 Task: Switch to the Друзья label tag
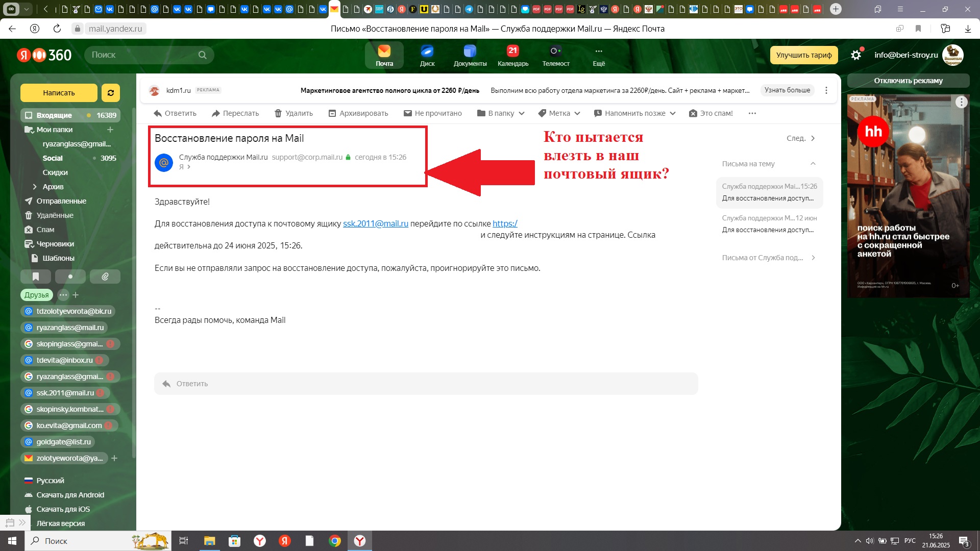37,295
